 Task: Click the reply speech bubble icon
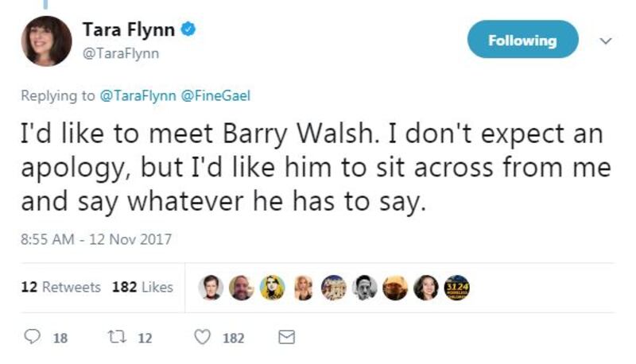33,338
